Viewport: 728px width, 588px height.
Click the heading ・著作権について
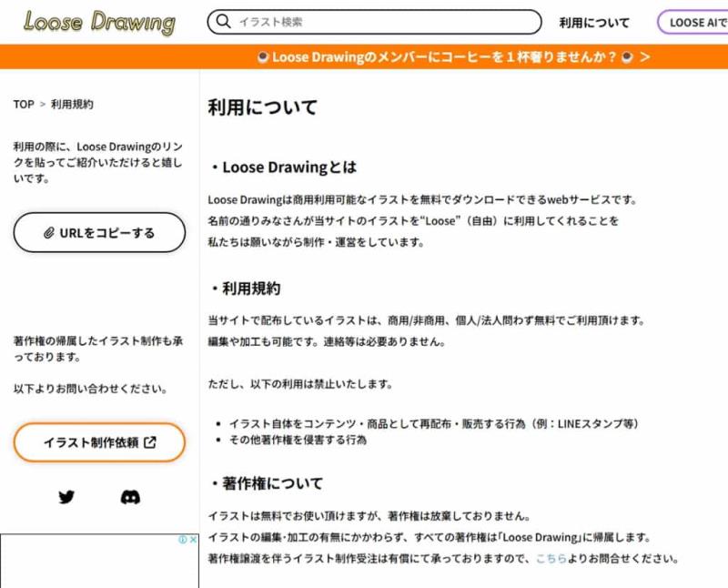click(x=266, y=483)
